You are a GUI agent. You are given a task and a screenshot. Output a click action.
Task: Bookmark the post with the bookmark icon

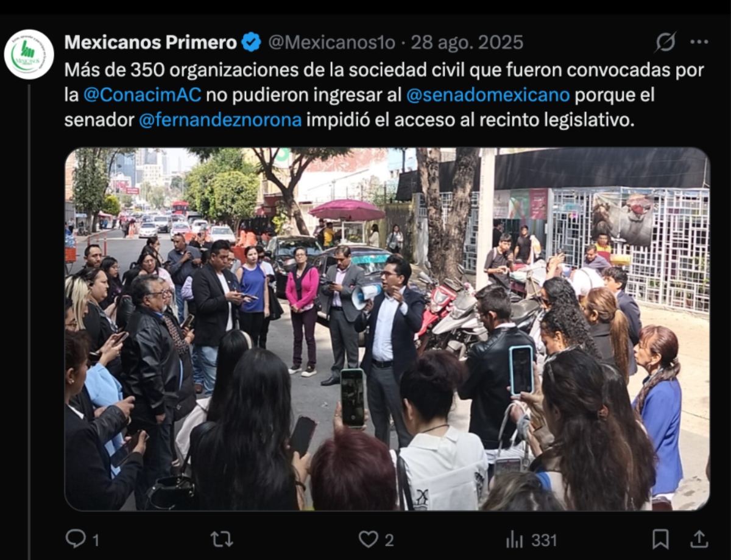pos(660,539)
